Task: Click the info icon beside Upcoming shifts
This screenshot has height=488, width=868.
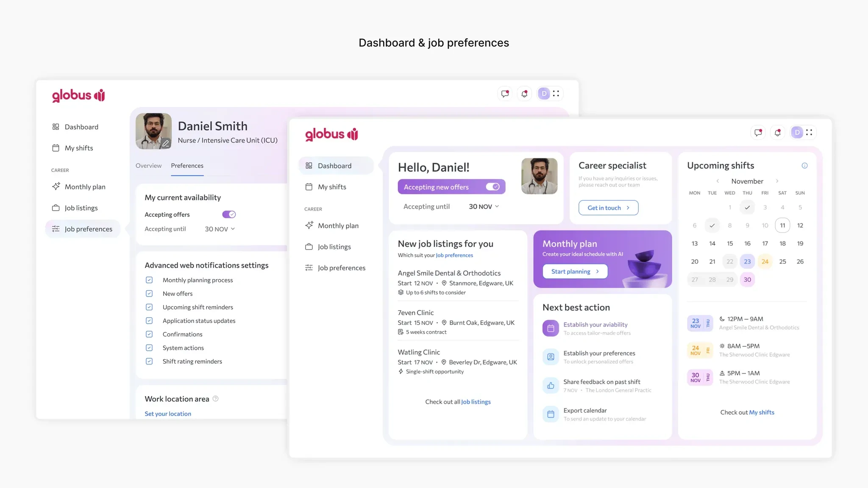Action: pos(804,166)
